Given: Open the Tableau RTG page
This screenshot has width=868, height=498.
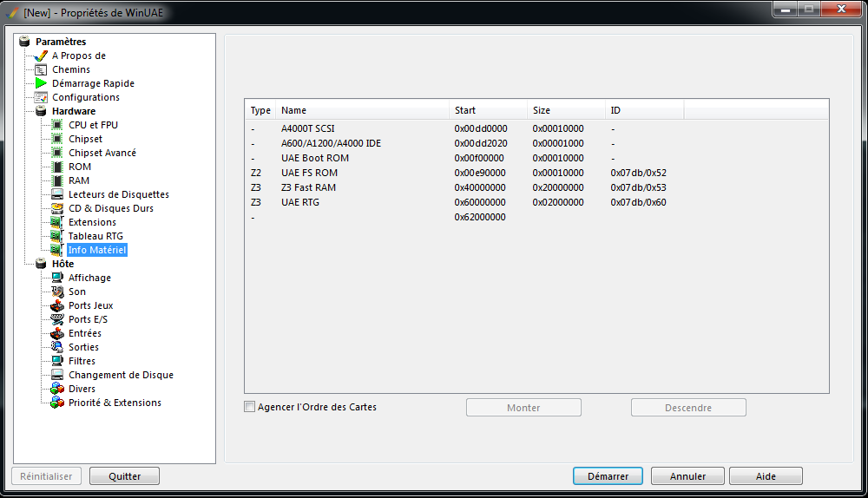Looking at the screenshot, I should click(95, 236).
